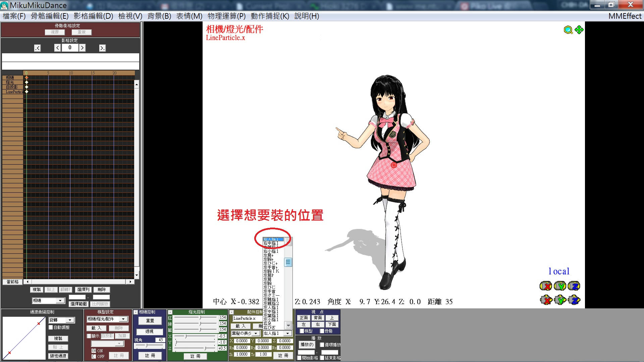Screen dimensions: 644x362
Task: Toggle the 結束影格 checkbox
Action: pos(322,358)
